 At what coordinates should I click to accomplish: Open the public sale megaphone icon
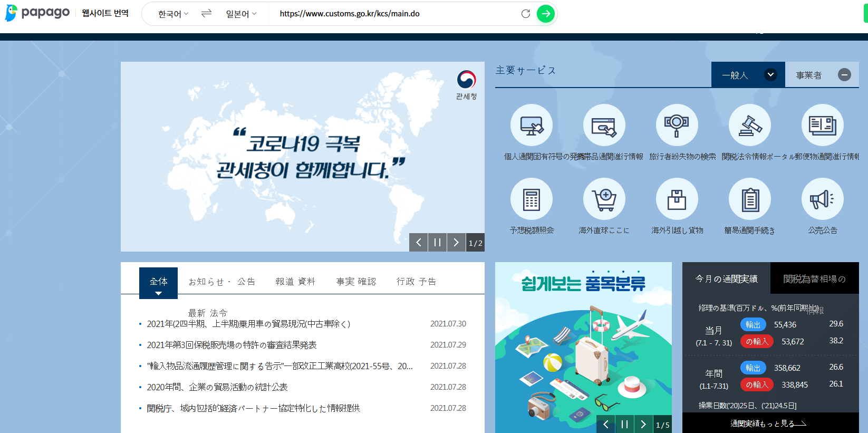[x=822, y=199]
